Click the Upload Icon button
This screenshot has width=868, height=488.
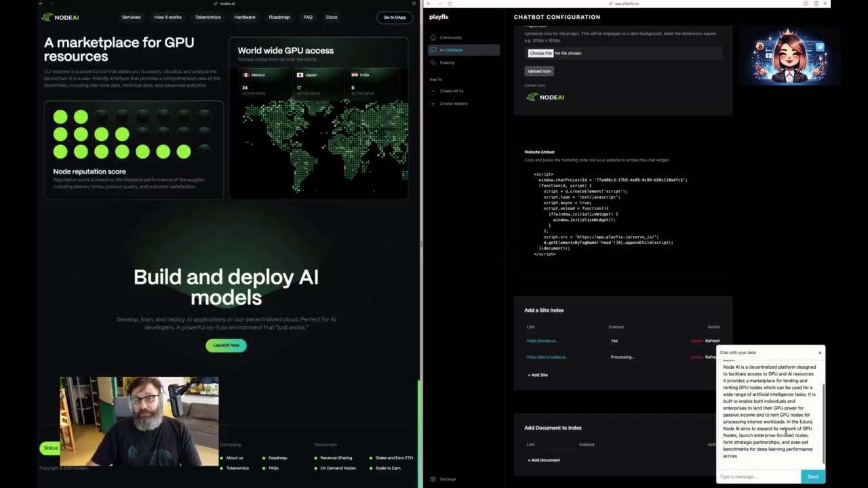tap(539, 70)
